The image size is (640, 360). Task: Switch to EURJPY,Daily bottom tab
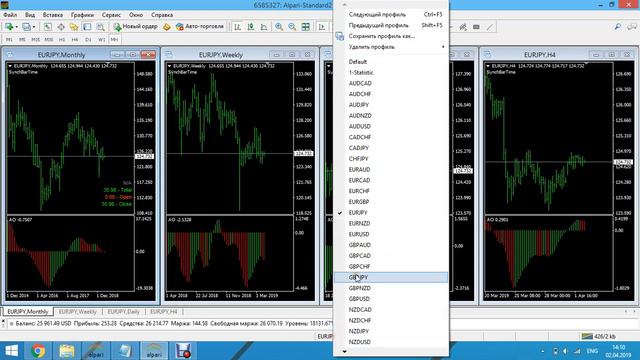coord(123,311)
